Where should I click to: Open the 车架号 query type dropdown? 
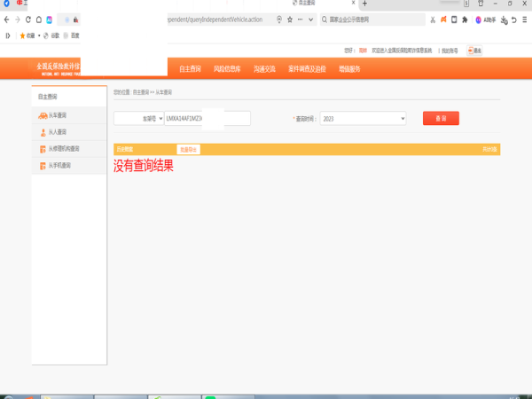[139, 119]
